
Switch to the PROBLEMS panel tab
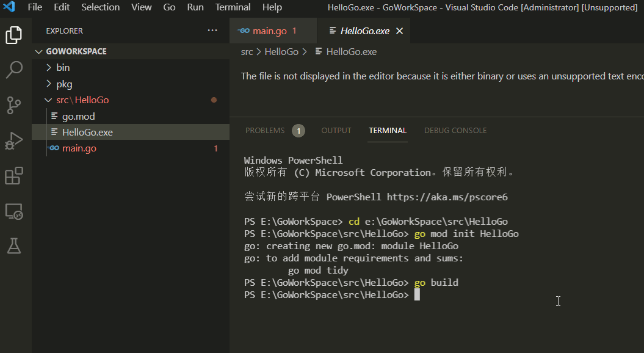click(265, 131)
